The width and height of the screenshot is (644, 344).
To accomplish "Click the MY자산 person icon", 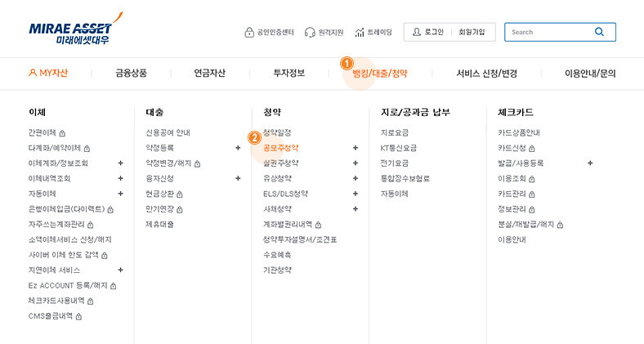I will (x=33, y=73).
